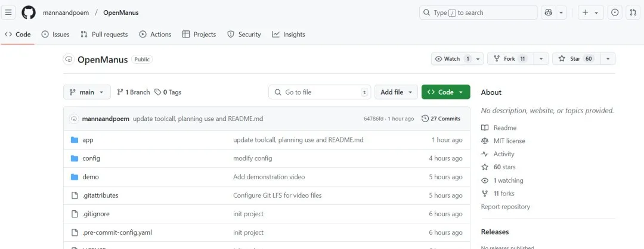
Task: Expand the main branch selector
Action: pyautogui.click(x=87, y=92)
